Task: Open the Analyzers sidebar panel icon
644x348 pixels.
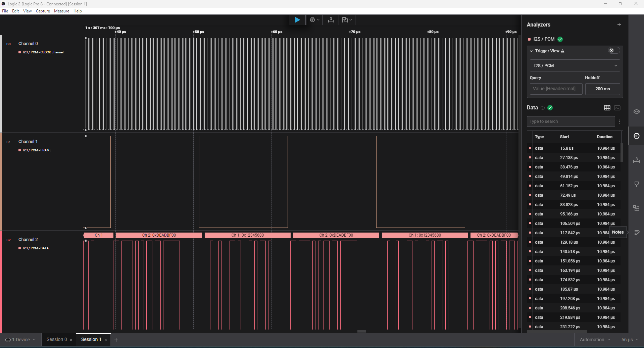Action: coord(636,136)
